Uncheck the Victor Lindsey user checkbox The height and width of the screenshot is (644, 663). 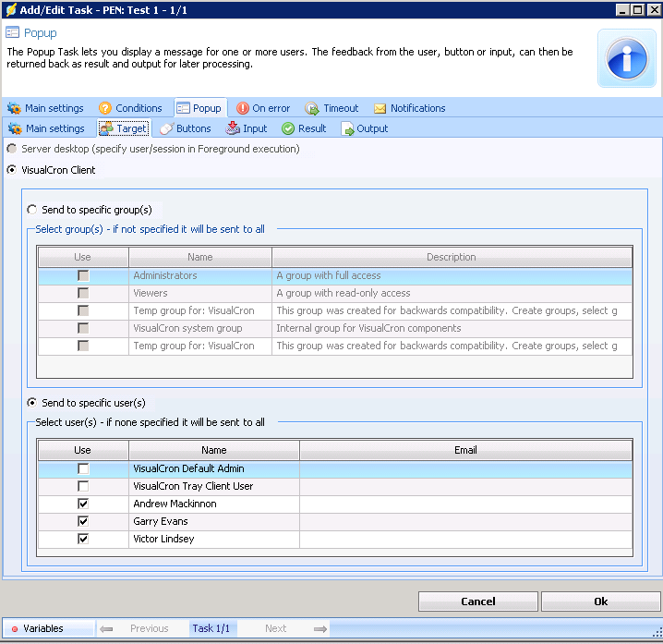[83, 539]
